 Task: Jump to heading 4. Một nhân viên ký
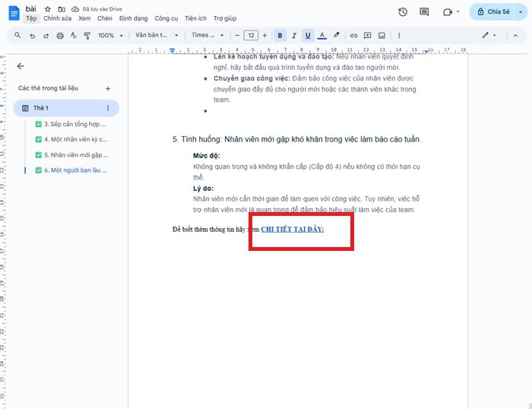pyautogui.click(x=71, y=139)
